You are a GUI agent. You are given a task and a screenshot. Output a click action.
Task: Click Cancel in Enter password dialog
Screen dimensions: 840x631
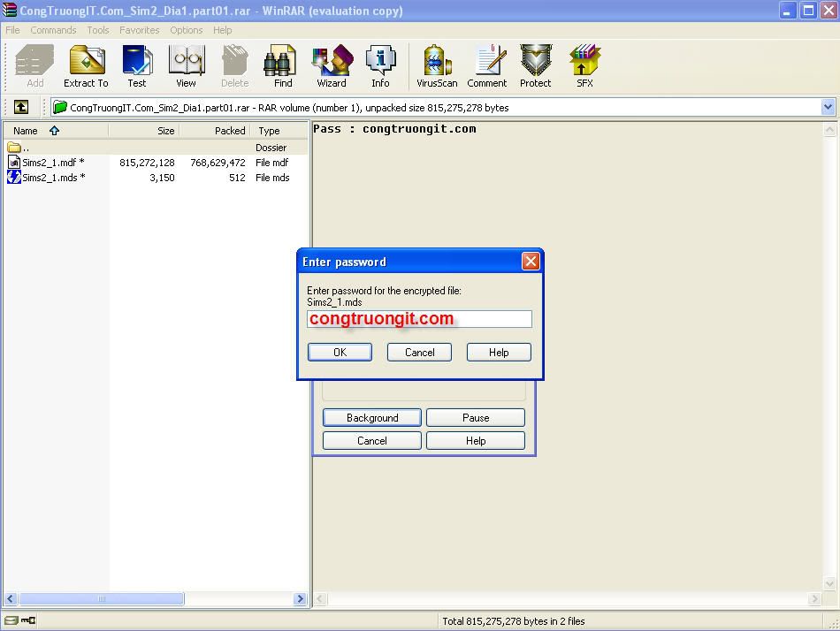pyautogui.click(x=419, y=352)
